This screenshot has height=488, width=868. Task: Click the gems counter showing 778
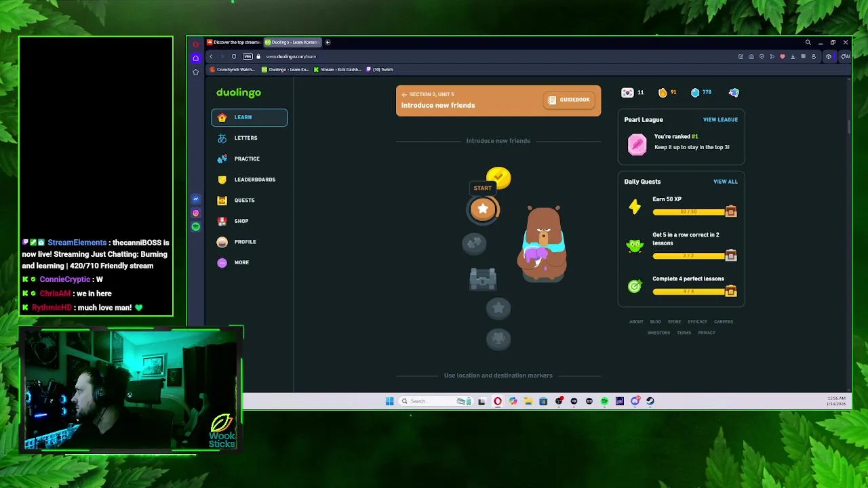coord(701,92)
